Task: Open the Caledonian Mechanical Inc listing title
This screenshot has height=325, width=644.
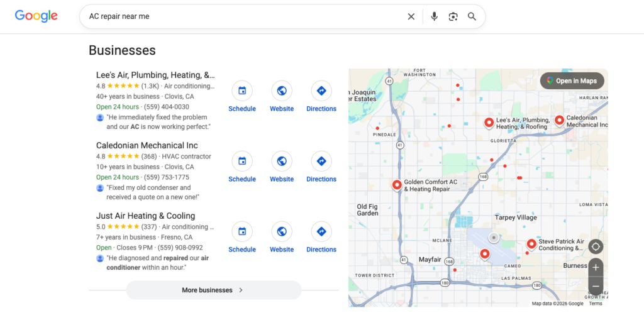Action: (147, 146)
